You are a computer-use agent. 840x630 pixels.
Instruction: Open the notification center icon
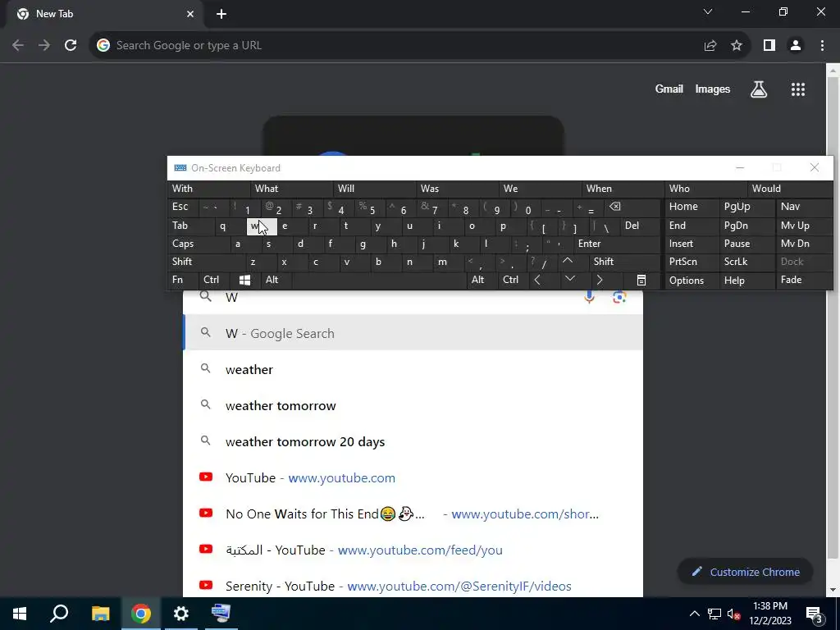[815, 614]
